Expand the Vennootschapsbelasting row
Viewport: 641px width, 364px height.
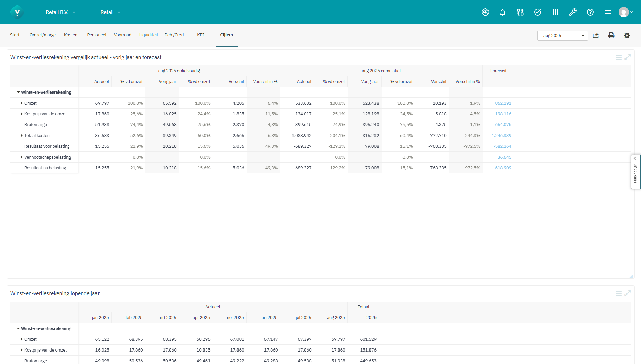coord(22,157)
